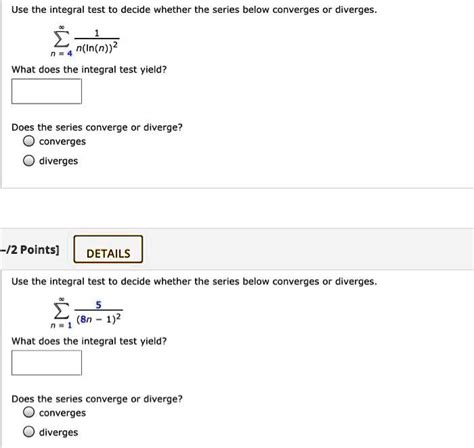This screenshot has width=474, height=448.
Task: Select diverges for the ln(n) series
Action: coord(29,161)
